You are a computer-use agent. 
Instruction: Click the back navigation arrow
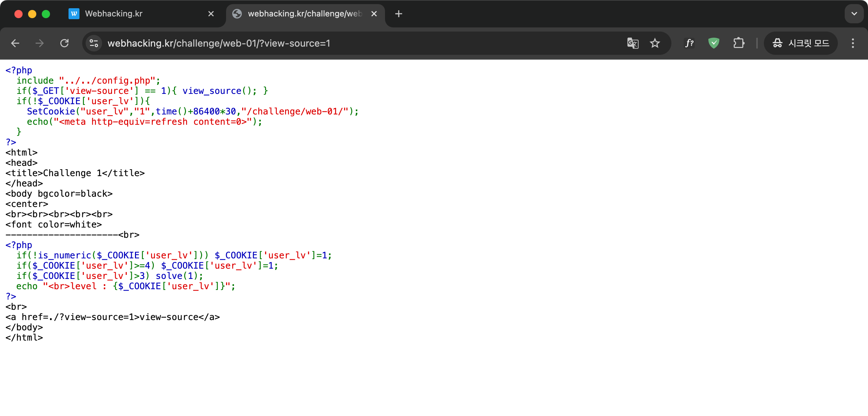pyautogui.click(x=15, y=43)
